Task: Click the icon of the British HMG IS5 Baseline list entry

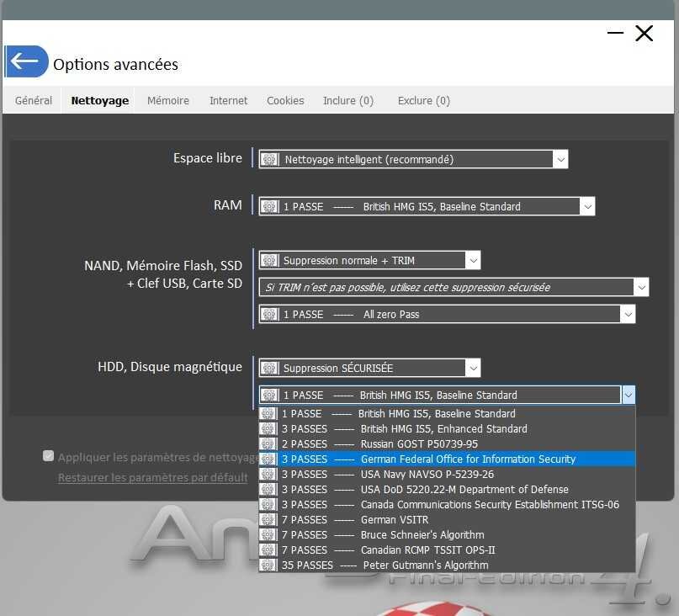Action: click(268, 414)
